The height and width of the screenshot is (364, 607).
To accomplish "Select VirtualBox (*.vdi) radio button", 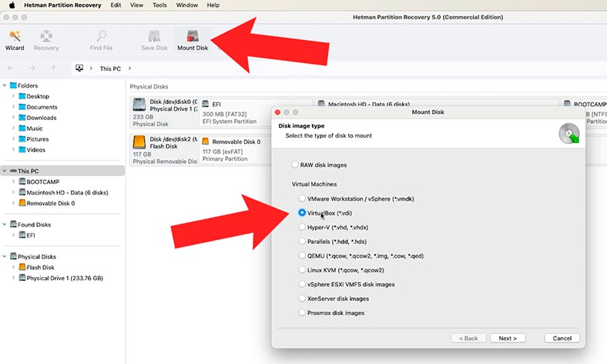I will [302, 212].
